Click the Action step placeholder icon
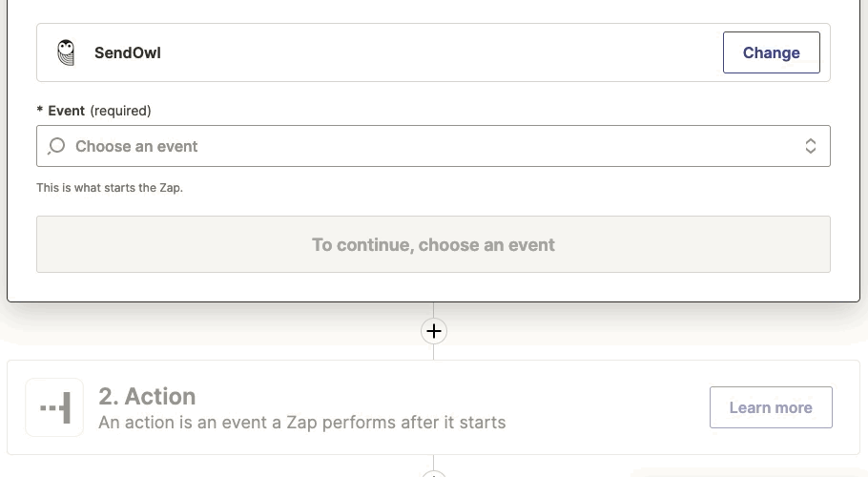 (54, 407)
